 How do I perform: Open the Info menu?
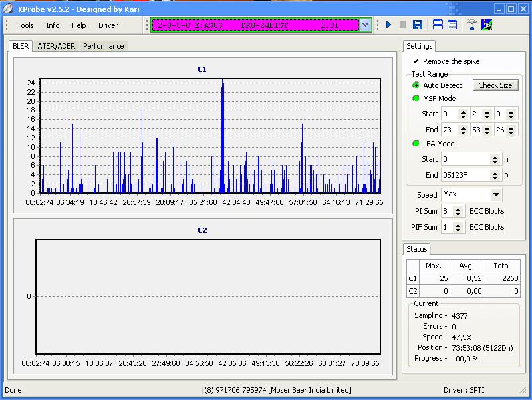tap(53, 25)
